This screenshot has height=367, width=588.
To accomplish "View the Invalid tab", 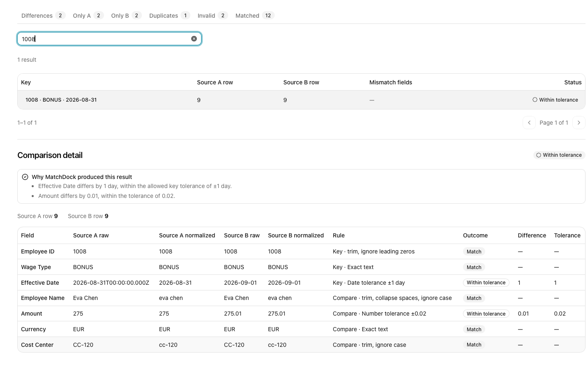I will tap(213, 16).
